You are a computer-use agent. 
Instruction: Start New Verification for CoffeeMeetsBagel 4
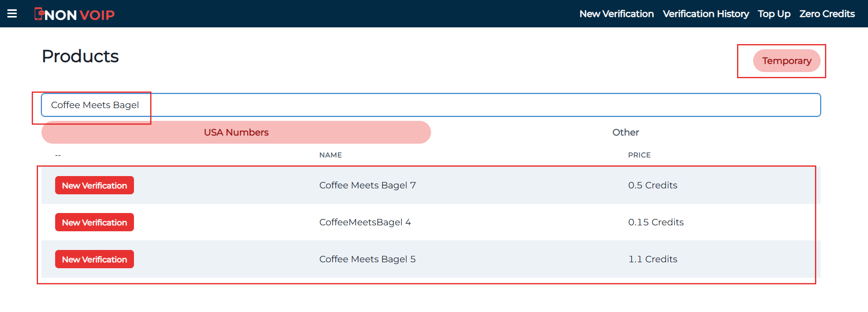coord(94,222)
